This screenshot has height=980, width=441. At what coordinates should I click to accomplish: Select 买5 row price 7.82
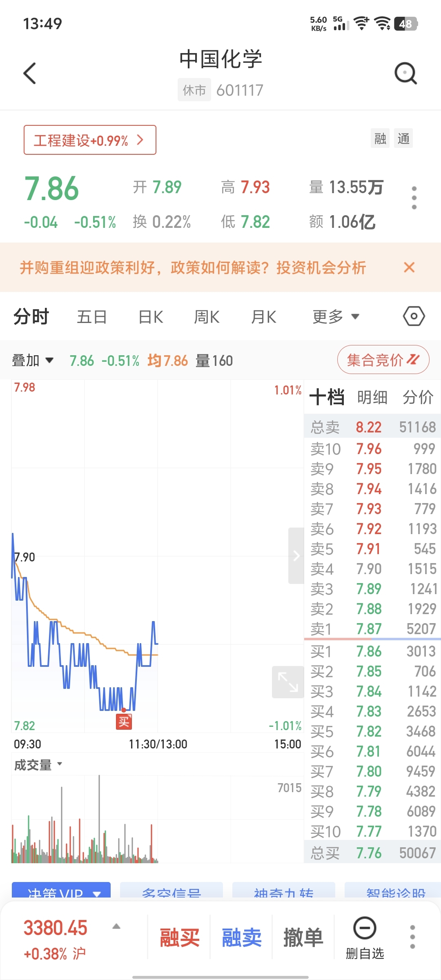tap(372, 731)
